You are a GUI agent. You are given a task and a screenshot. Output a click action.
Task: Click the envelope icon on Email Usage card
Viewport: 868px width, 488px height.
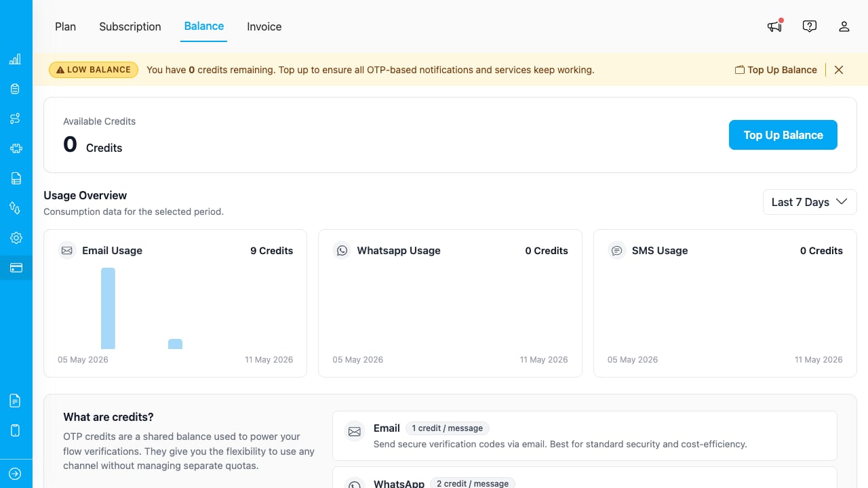(x=67, y=251)
